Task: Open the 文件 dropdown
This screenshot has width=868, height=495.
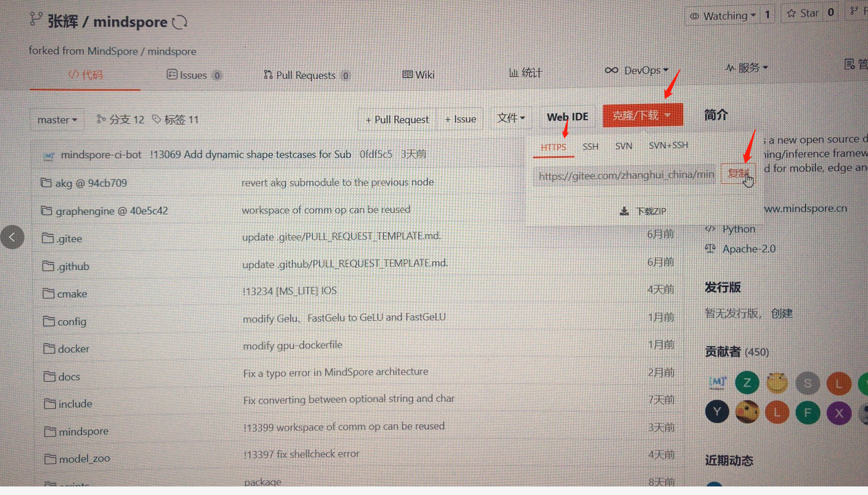Action: click(x=511, y=117)
